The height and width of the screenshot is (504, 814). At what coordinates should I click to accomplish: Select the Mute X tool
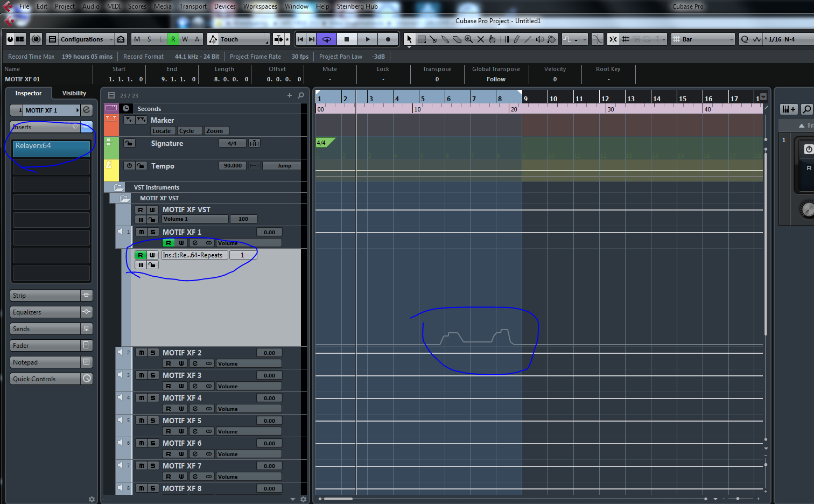click(x=481, y=39)
